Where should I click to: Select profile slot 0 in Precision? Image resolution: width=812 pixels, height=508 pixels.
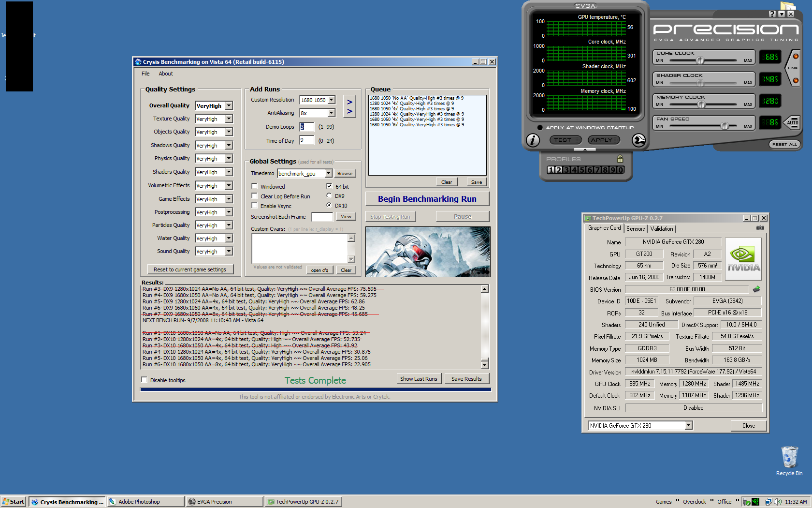[x=621, y=170]
